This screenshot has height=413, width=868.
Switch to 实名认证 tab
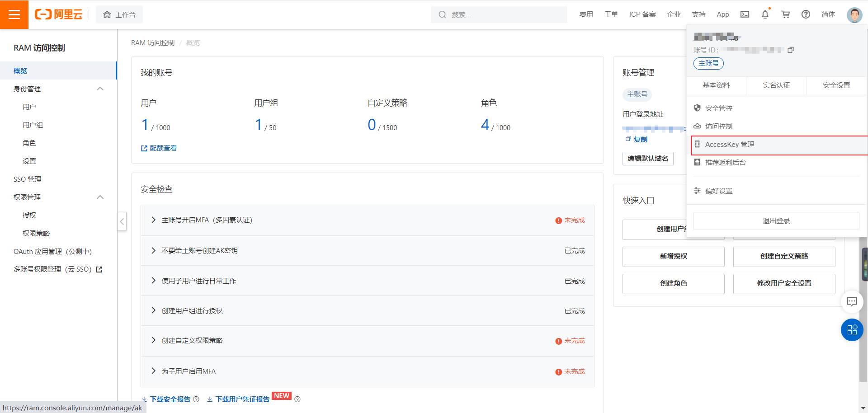[x=776, y=85]
